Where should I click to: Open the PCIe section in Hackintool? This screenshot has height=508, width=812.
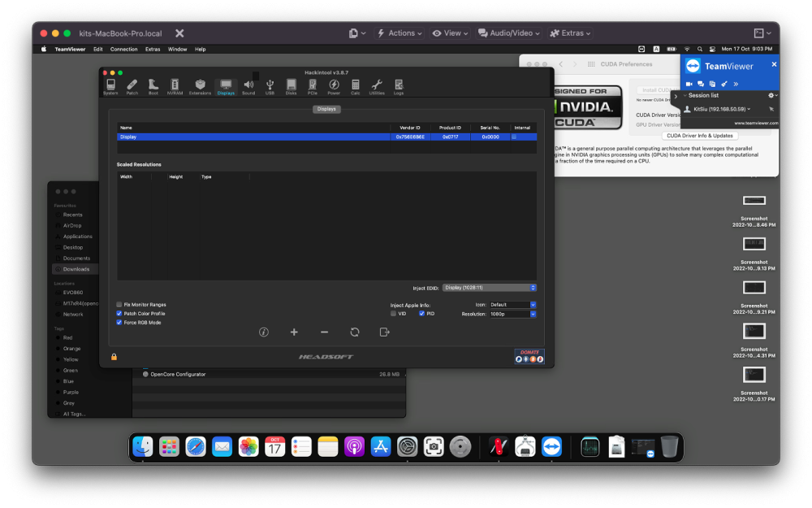(x=313, y=87)
